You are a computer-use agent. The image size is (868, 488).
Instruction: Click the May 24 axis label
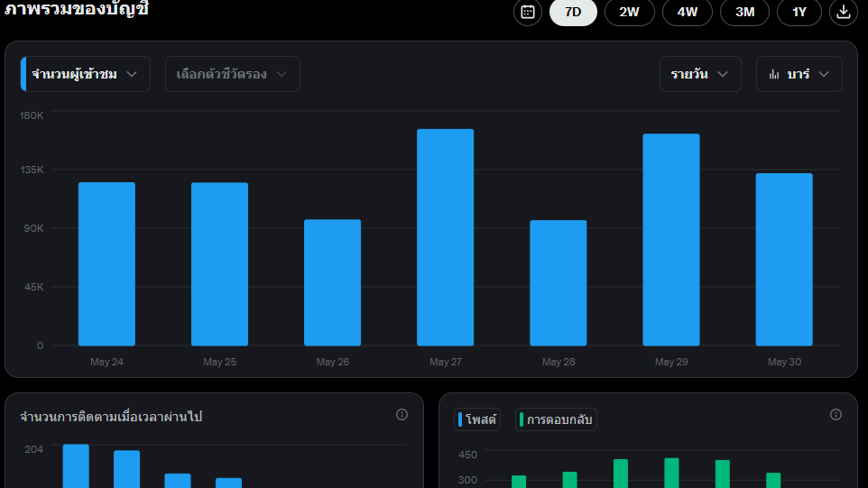[106, 362]
